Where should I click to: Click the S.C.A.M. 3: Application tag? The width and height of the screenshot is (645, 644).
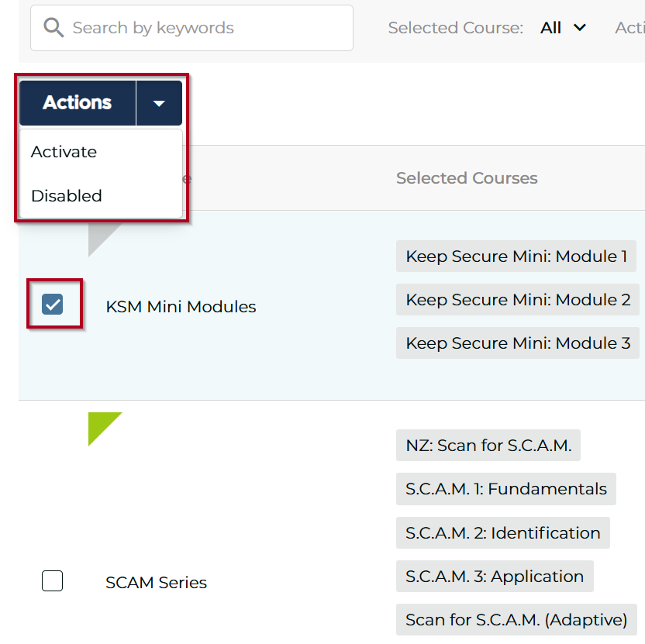(494, 577)
